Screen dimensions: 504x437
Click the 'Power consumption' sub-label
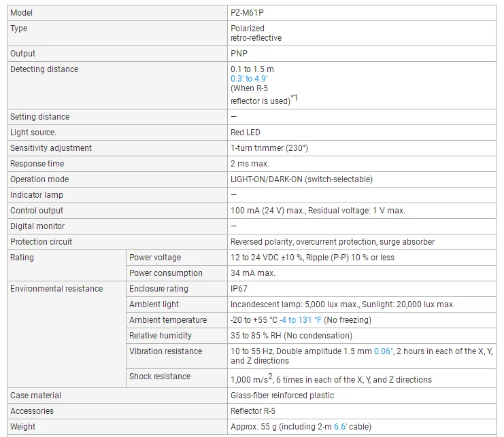(165, 273)
